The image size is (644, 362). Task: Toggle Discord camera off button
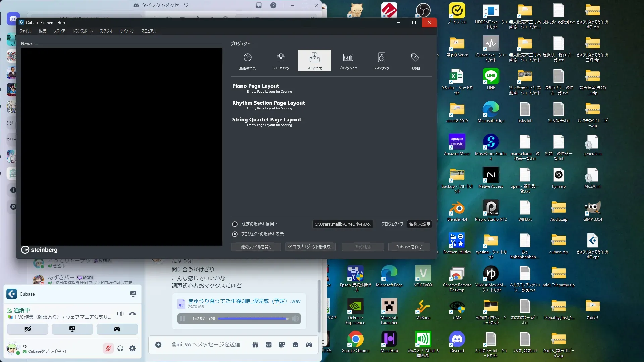click(28, 329)
